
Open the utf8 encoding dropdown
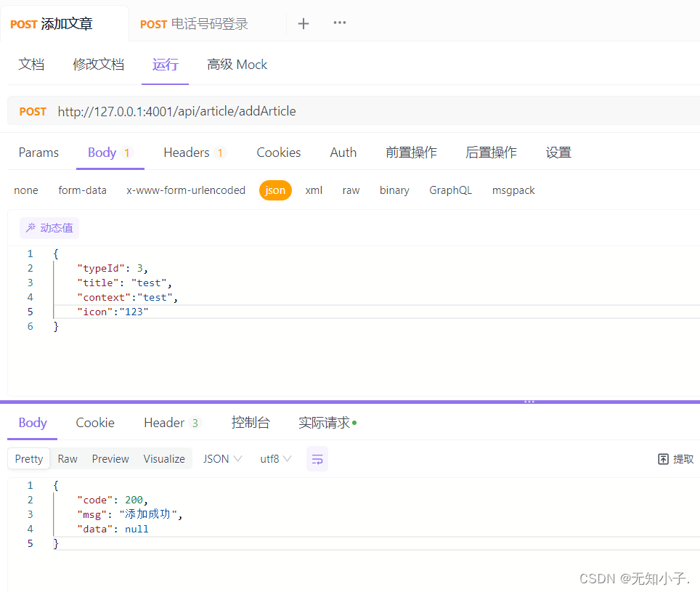(275, 458)
